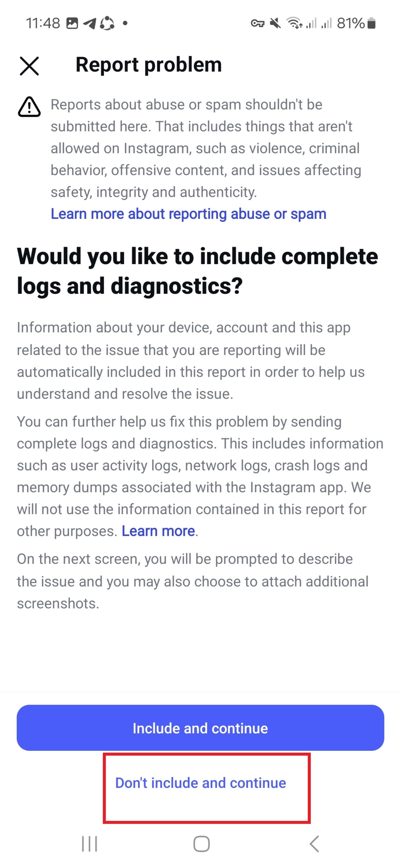Tap the VPN key status icon
Screen dimensions: 401x868
point(258,24)
